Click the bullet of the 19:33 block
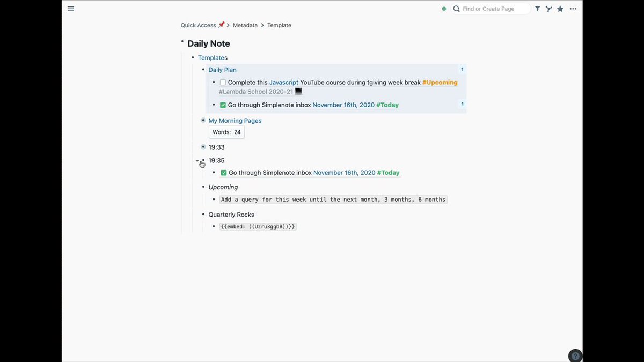The height and width of the screenshot is (362, 644). pyautogui.click(x=203, y=147)
